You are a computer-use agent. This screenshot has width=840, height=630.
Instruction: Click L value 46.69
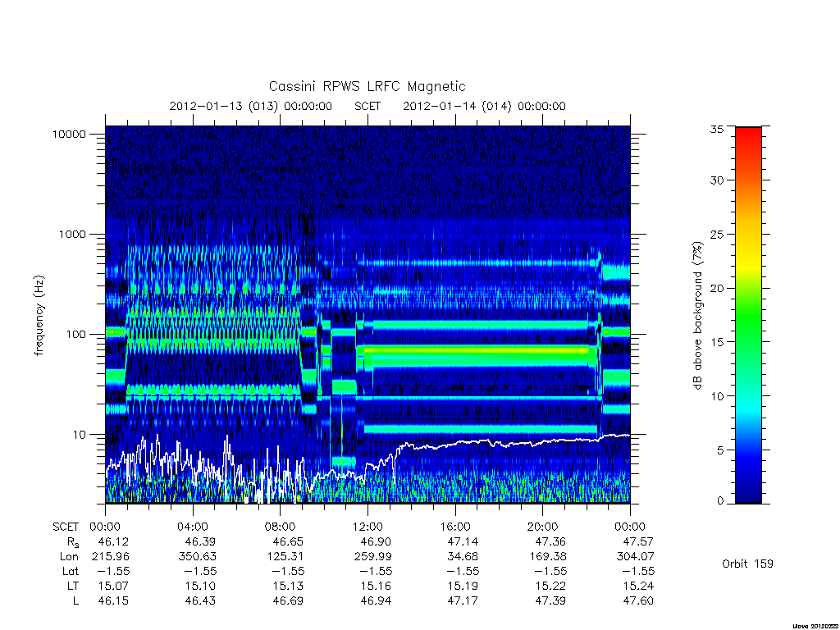288,600
